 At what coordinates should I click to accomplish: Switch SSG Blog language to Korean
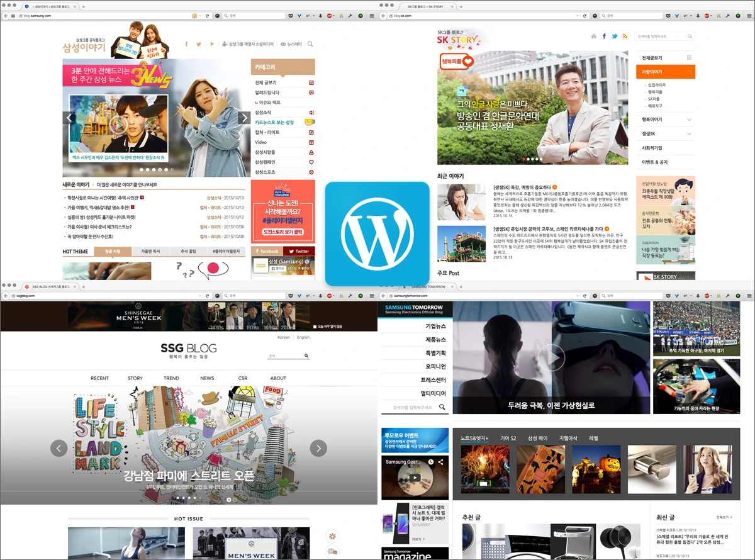click(284, 337)
